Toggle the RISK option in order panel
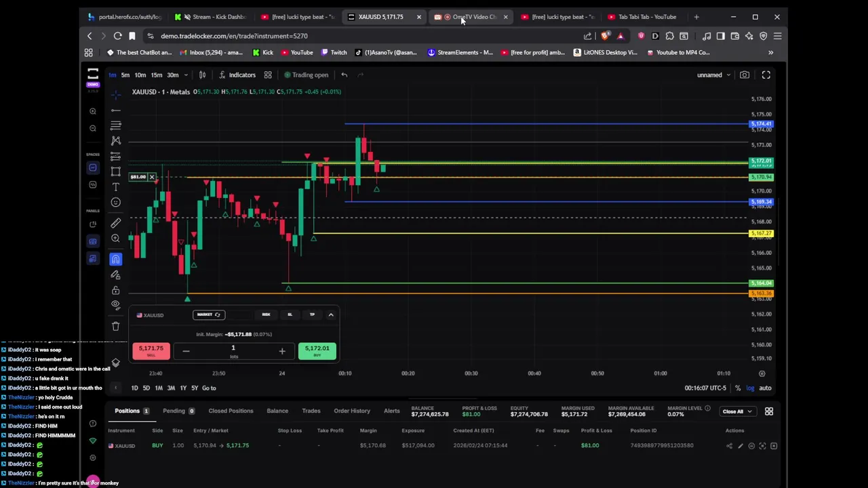 266,314
